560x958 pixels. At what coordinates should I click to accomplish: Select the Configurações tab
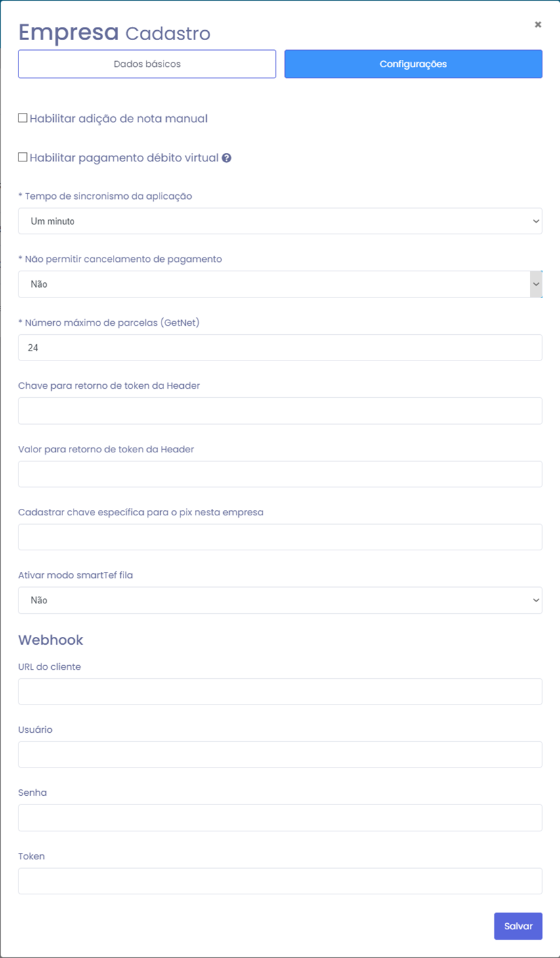(414, 64)
